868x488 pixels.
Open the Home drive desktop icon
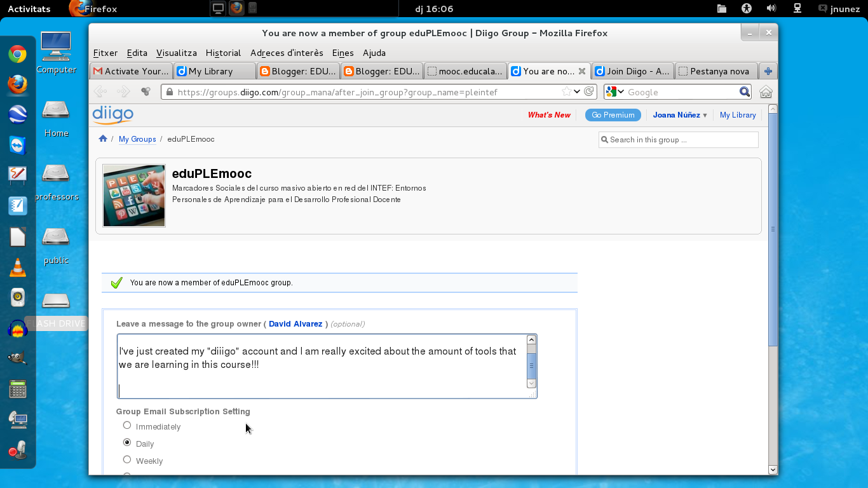56,118
